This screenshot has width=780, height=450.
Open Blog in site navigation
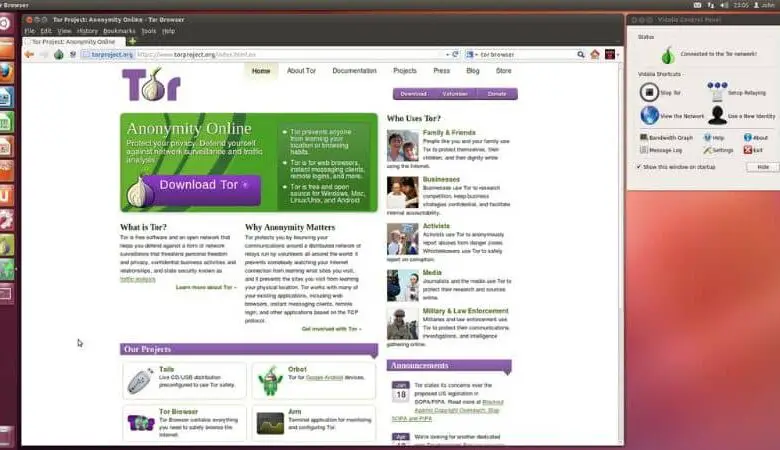tap(473, 71)
